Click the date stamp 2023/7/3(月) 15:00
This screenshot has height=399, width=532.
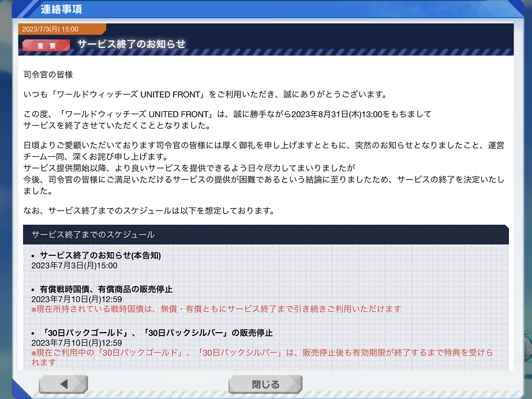[50, 29]
